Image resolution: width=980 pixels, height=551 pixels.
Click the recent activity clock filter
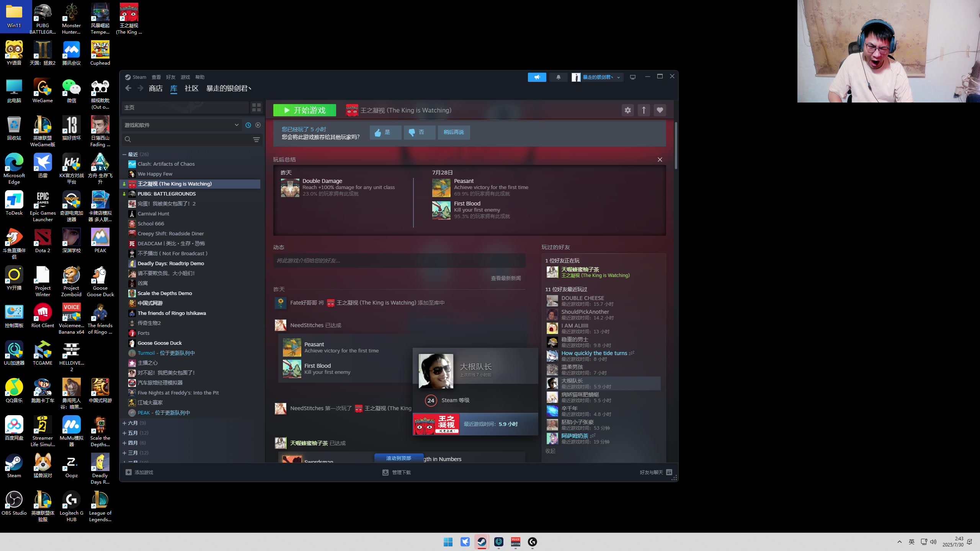pos(248,125)
